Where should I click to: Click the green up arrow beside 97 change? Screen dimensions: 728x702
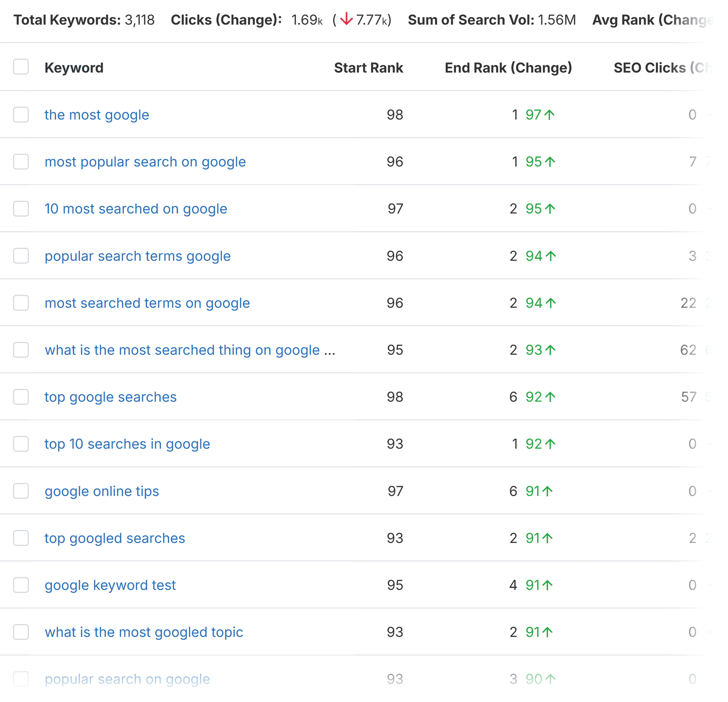click(549, 115)
